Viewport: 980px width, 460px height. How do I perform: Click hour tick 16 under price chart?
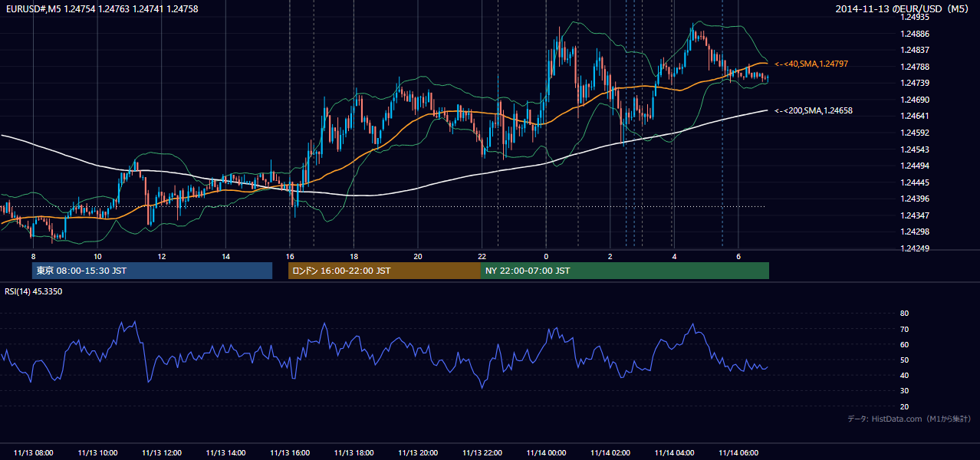tap(289, 256)
